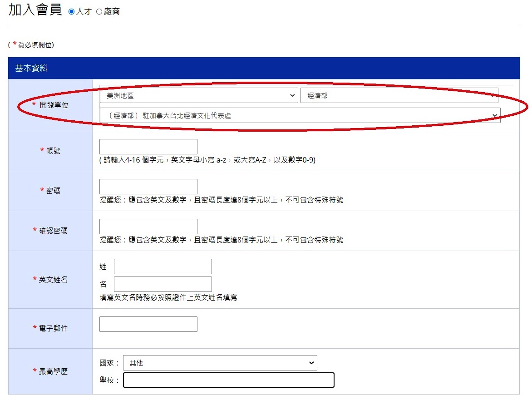Focus the 密碼 password input field

click(148, 187)
